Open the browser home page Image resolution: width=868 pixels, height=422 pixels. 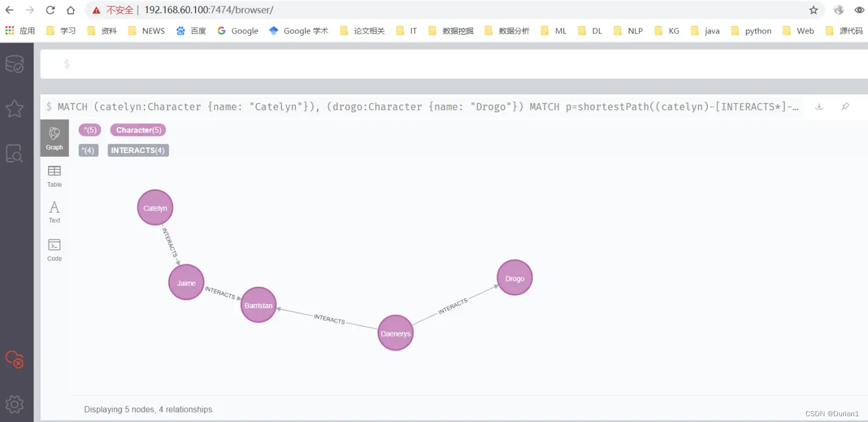coord(71,10)
